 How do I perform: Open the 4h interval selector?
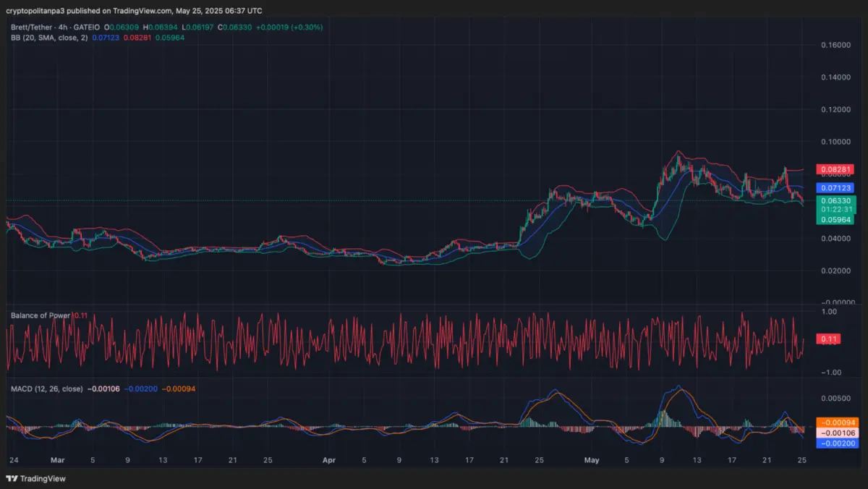tap(61, 27)
